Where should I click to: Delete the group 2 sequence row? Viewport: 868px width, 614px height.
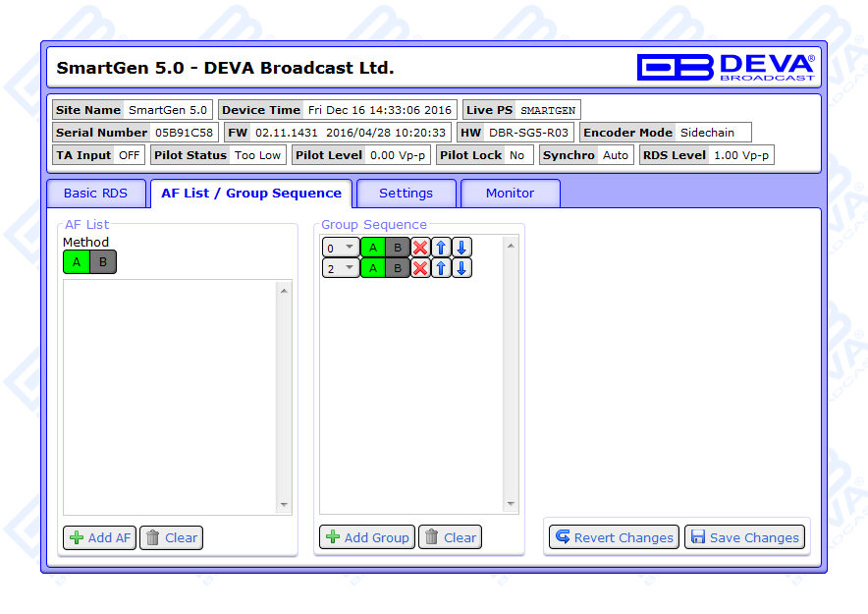(x=420, y=268)
